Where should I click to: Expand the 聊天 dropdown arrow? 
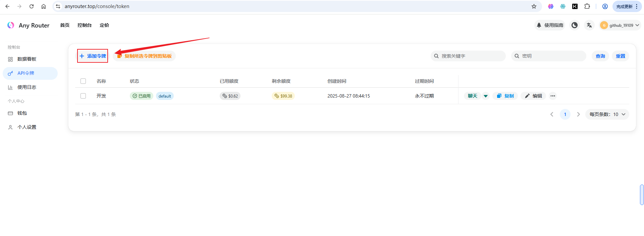pyautogui.click(x=486, y=96)
